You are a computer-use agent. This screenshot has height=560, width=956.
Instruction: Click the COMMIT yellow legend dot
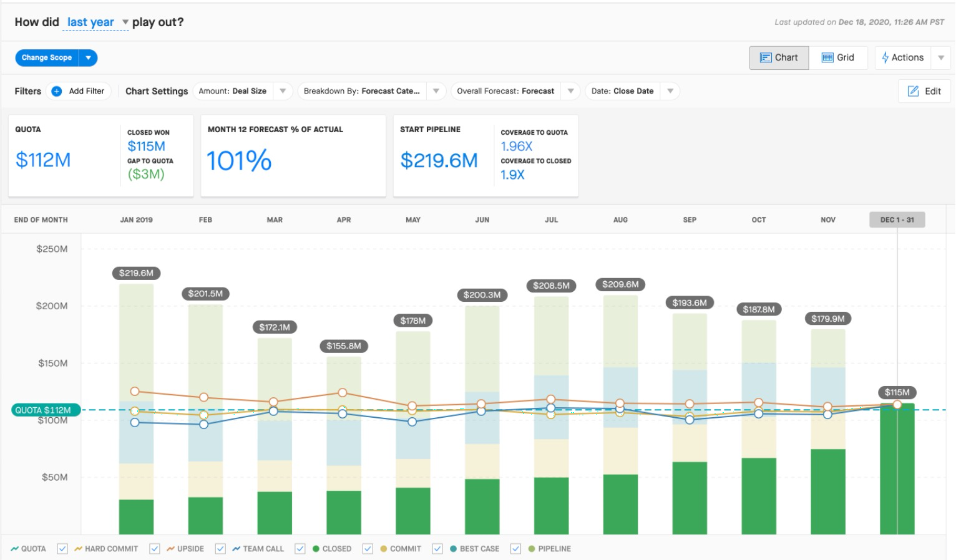pos(384,549)
